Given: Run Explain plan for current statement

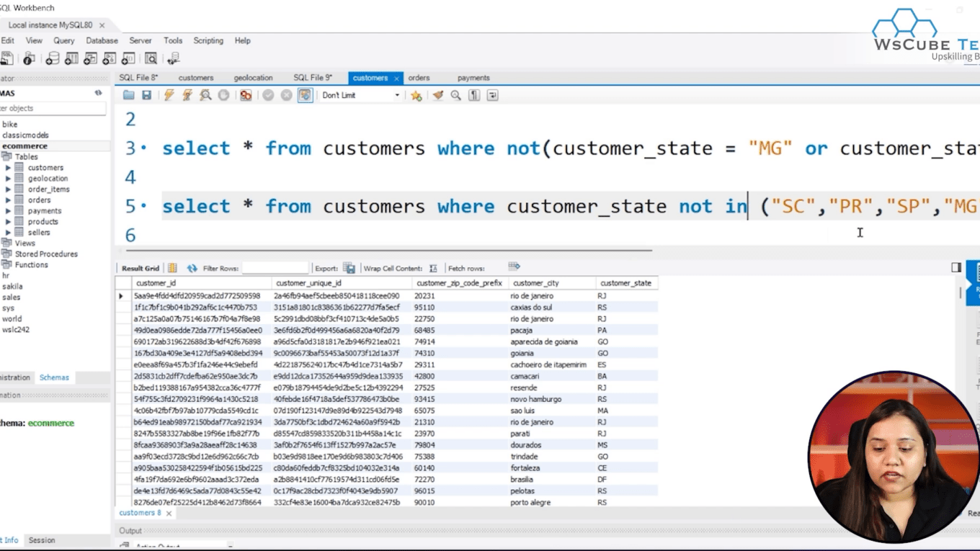Looking at the screenshot, I should (x=205, y=95).
